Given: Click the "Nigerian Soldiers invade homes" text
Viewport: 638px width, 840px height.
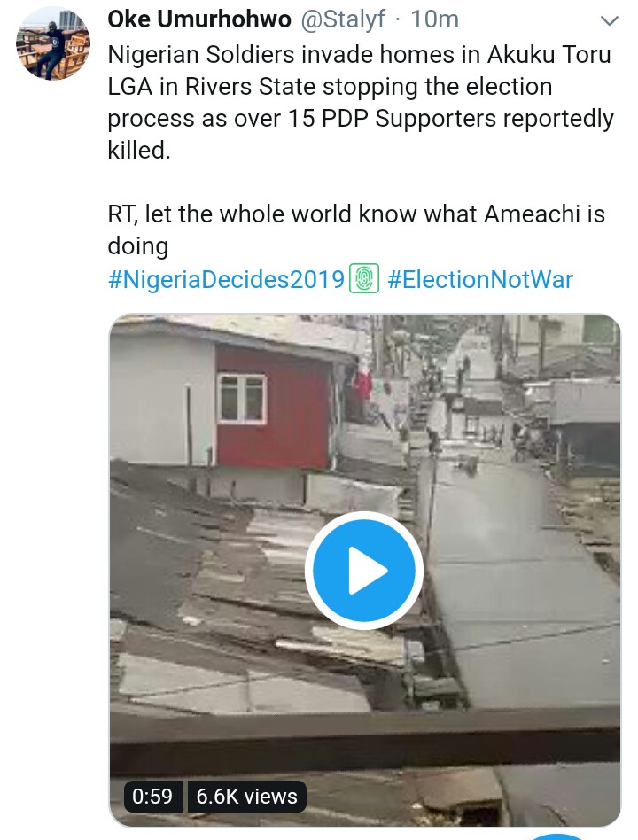Looking at the screenshot, I should tap(285, 55).
